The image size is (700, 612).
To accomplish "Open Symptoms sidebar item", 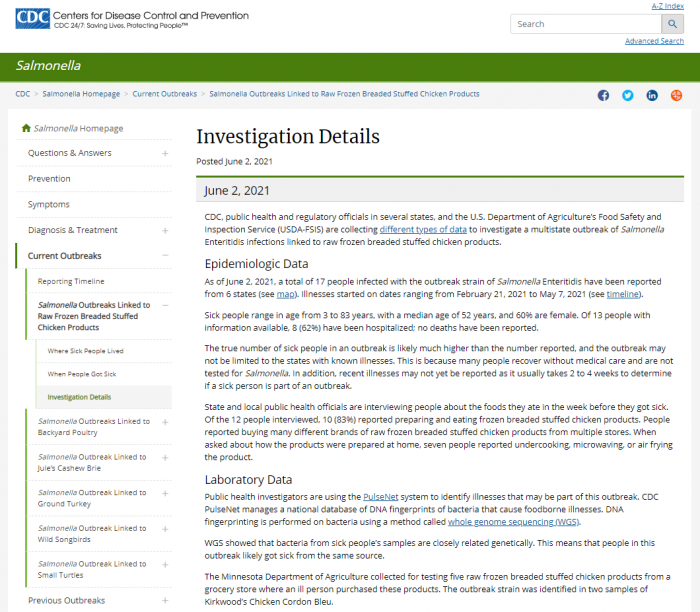I will (49, 204).
